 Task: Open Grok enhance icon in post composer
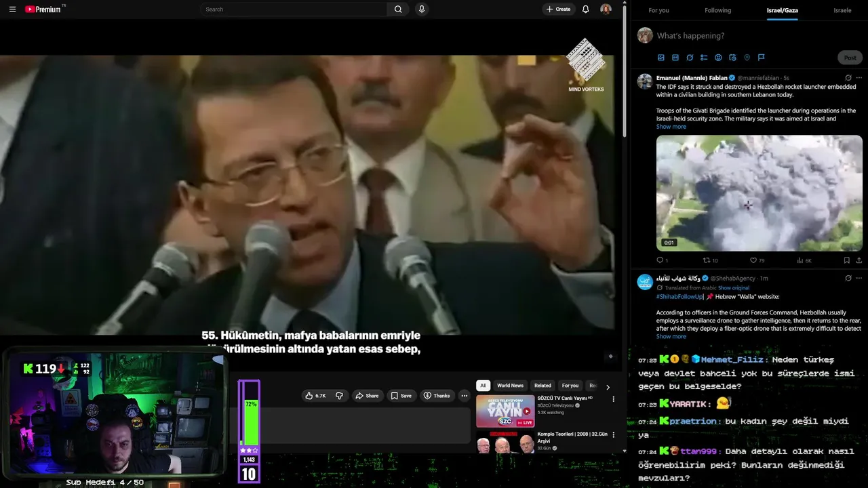690,58
